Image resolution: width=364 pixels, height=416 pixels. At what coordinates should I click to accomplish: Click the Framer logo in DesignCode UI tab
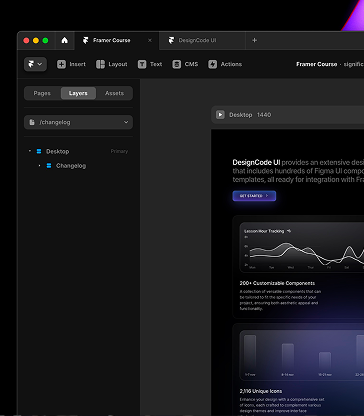pyautogui.click(x=171, y=40)
